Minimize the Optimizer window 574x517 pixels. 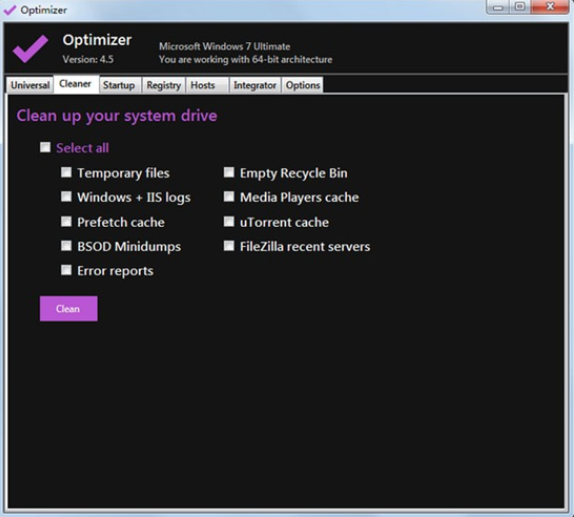click(x=498, y=7)
